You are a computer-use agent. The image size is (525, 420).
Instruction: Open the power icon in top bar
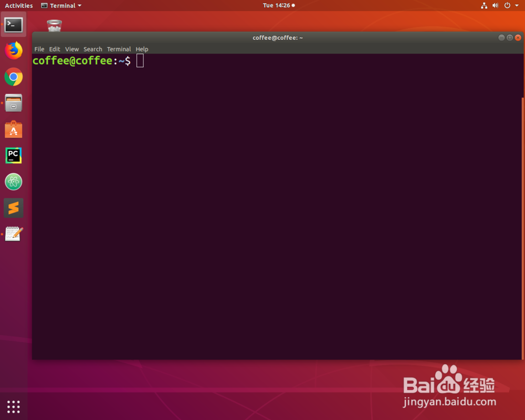point(507,5)
